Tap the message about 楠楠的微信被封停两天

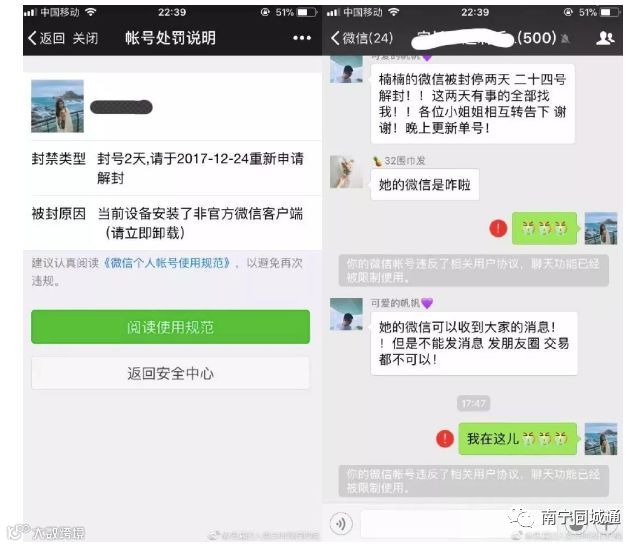tap(473, 104)
